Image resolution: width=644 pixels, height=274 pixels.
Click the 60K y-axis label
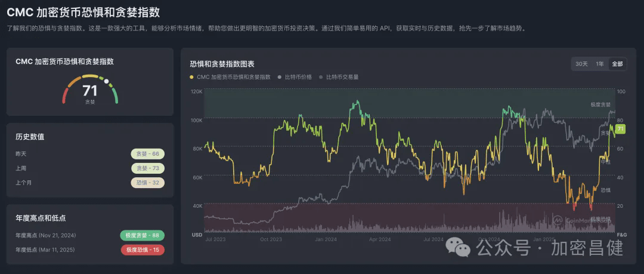(x=197, y=178)
